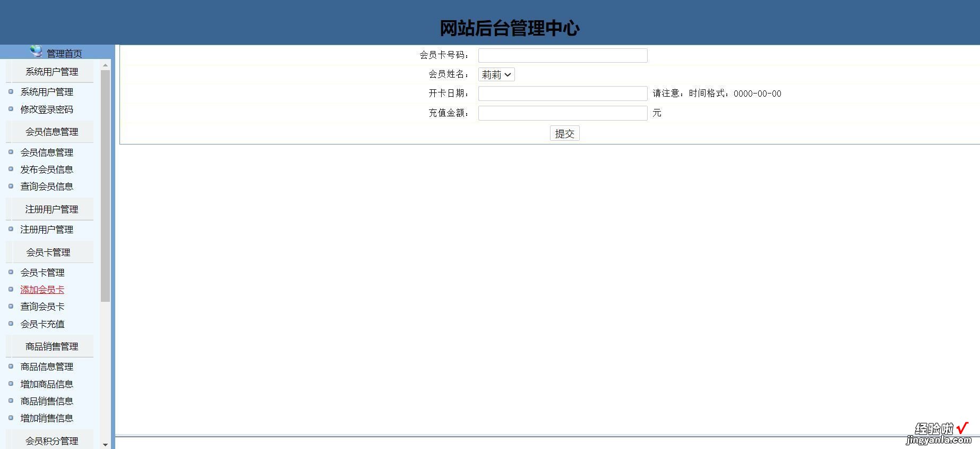Open the 会员信息管理 menu link
Viewport: 980px width, 449px height.
[x=47, y=153]
